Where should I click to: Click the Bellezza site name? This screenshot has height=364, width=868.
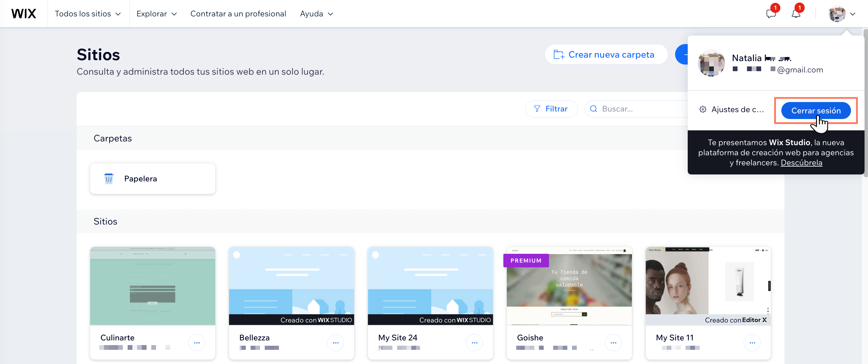coord(254,338)
